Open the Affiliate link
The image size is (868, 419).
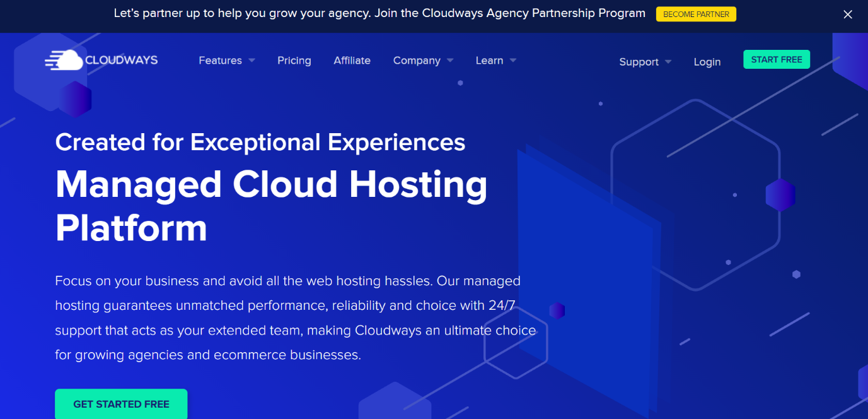coord(352,61)
